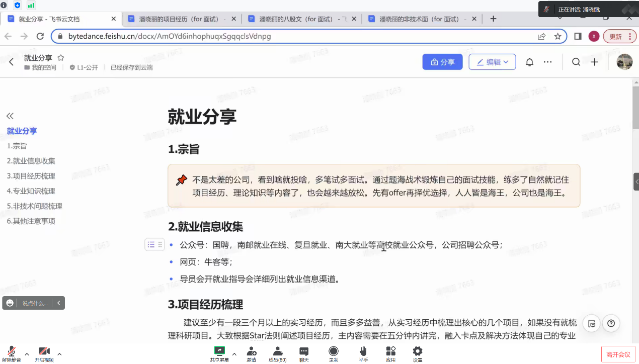The height and width of the screenshot is (364, 639).
Task: Turn on camera with 开启视频
Action: point(44,353)
